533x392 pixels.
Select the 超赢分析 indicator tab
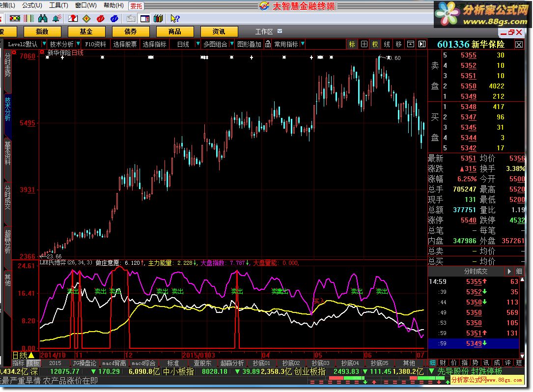(x=232, y=363)
